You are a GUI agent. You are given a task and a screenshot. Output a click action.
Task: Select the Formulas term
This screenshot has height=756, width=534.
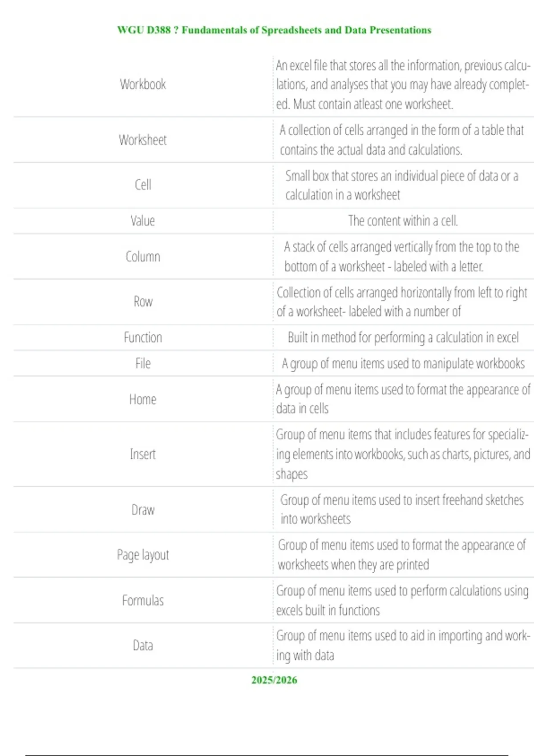pos(143,600)
